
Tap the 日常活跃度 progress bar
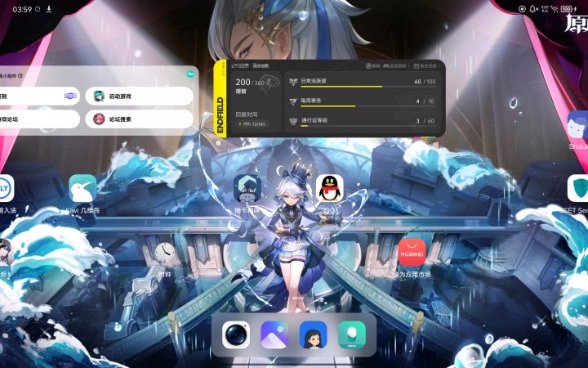(368, 87)
